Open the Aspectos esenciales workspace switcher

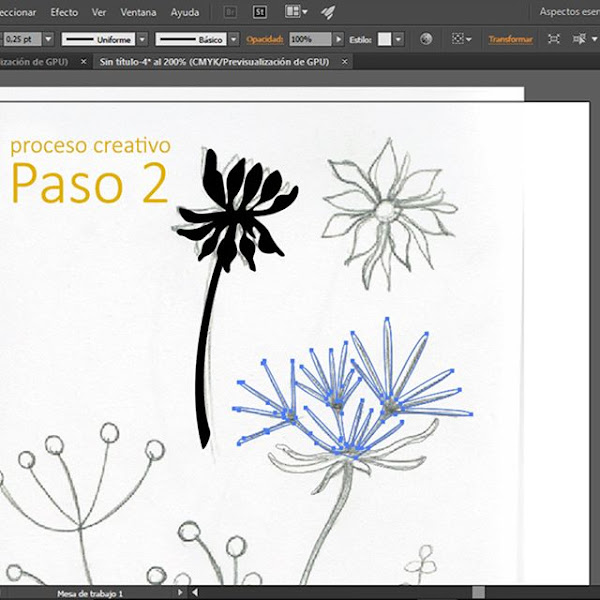pyautogui.click(x=569, y=12)
